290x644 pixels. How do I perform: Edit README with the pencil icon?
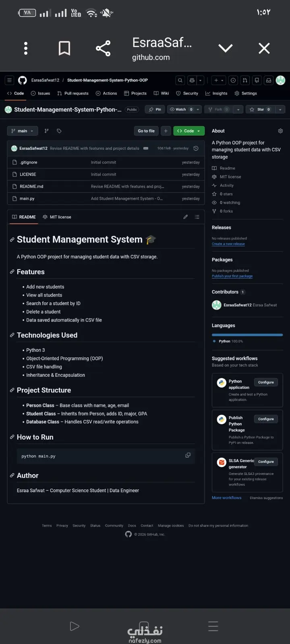(185, 217)
